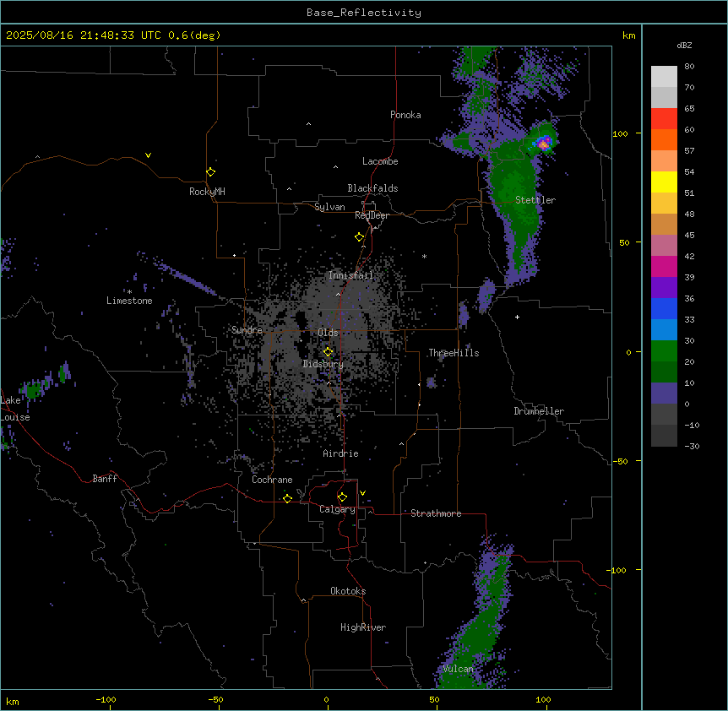
Task: Click the Lake Louise label
Action: (15, 409)
